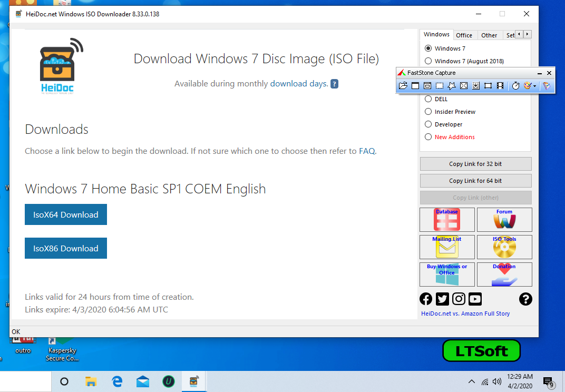Screen dimensions: 565x392
Task: Click the HeiDoc treasure chest logo
Action: click(61, 65)
